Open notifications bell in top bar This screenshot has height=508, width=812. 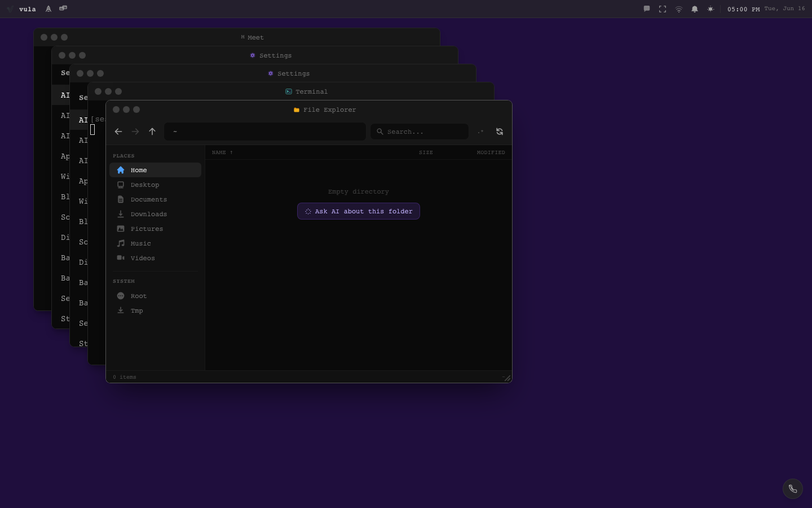[x=695, y=9]
